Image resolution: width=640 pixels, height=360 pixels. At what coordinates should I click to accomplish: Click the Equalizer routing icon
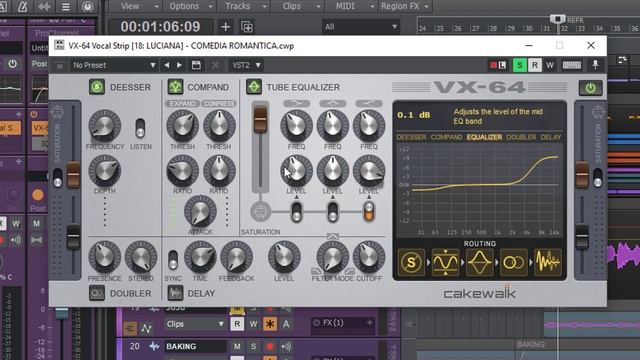[479, 262]
